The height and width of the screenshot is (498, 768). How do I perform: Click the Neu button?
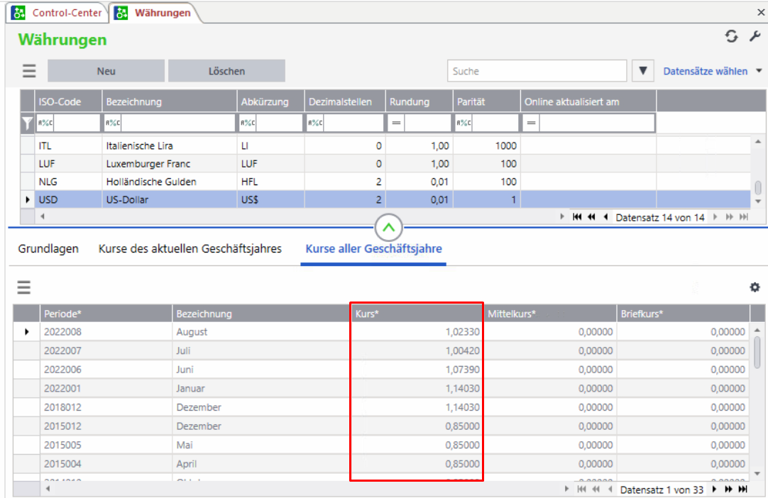pyautogui.click(x=106, y=71)
